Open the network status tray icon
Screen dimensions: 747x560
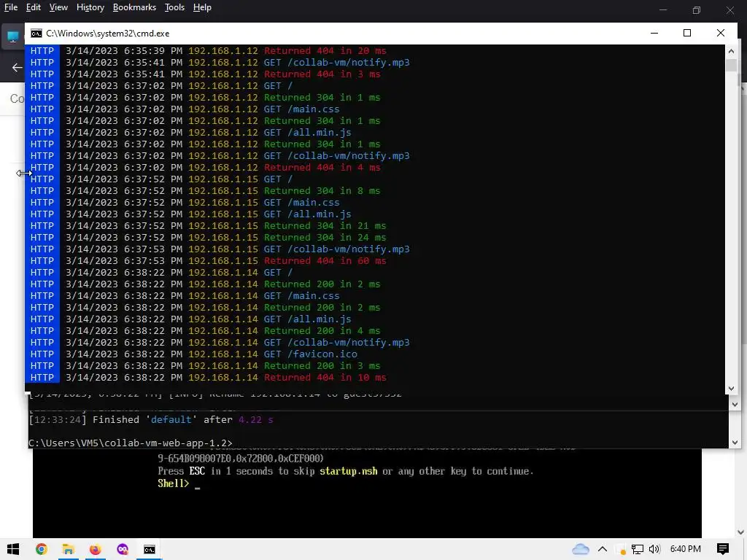[638, 549]
